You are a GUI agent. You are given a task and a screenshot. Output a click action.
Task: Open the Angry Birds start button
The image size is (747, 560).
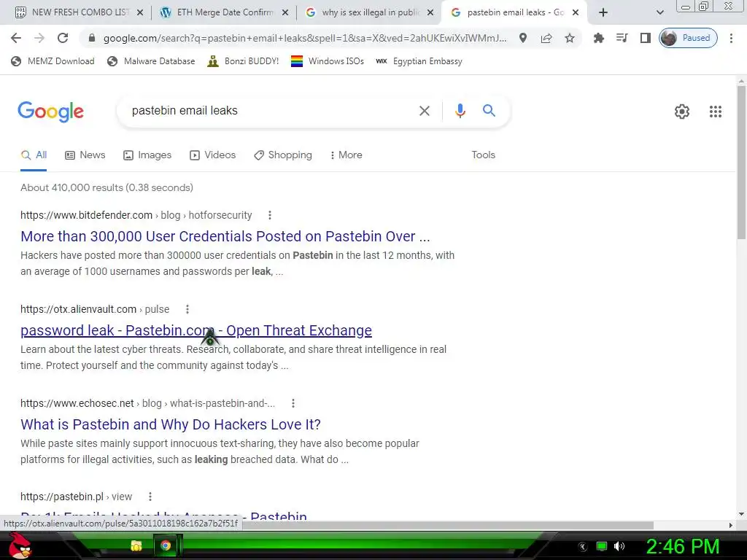coord(20,545)
